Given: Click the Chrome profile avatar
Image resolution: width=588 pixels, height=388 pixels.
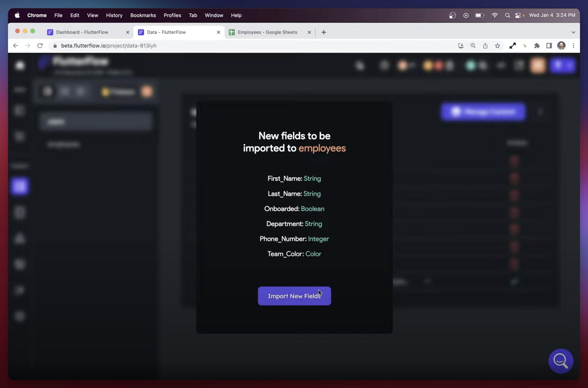Looking at the screenshot, I should 562,45.
